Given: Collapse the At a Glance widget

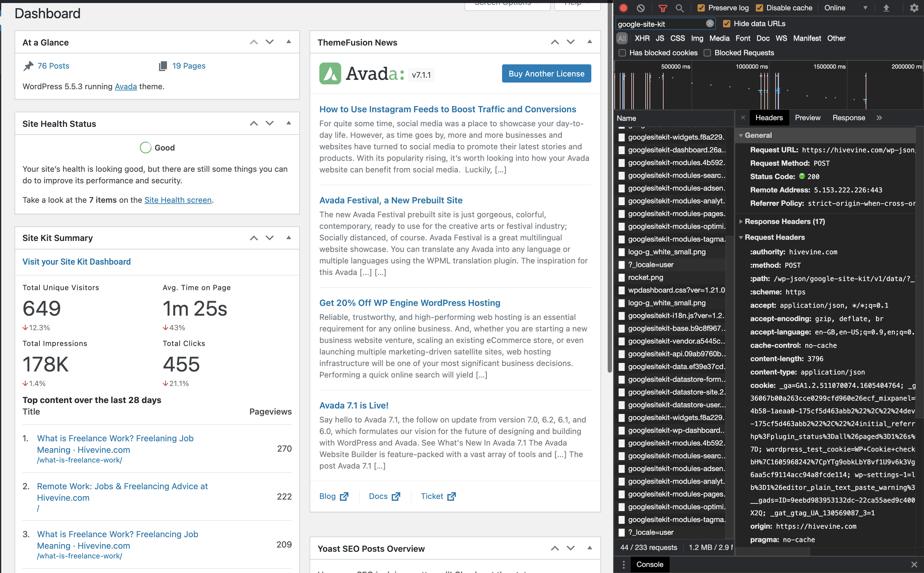Looking at the screenshot, I should (289, 42).
